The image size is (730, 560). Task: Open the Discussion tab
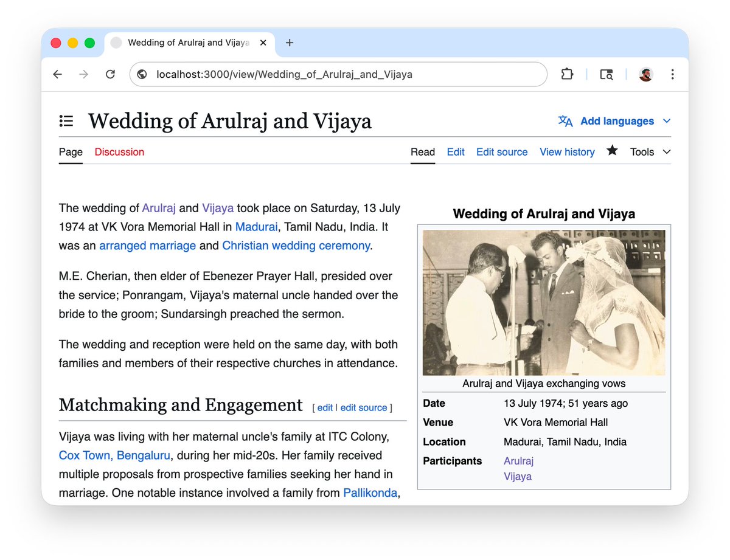(119, 152)
